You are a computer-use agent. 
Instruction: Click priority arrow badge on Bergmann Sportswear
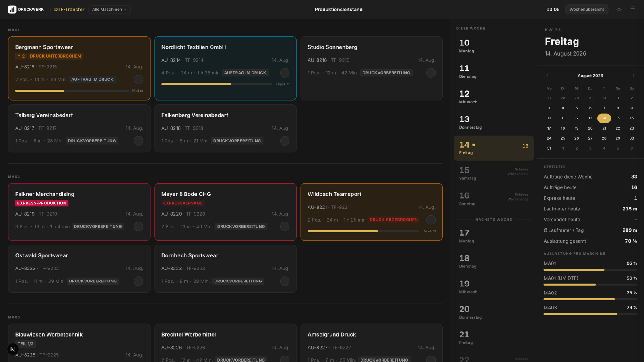(x=21, y=56)
